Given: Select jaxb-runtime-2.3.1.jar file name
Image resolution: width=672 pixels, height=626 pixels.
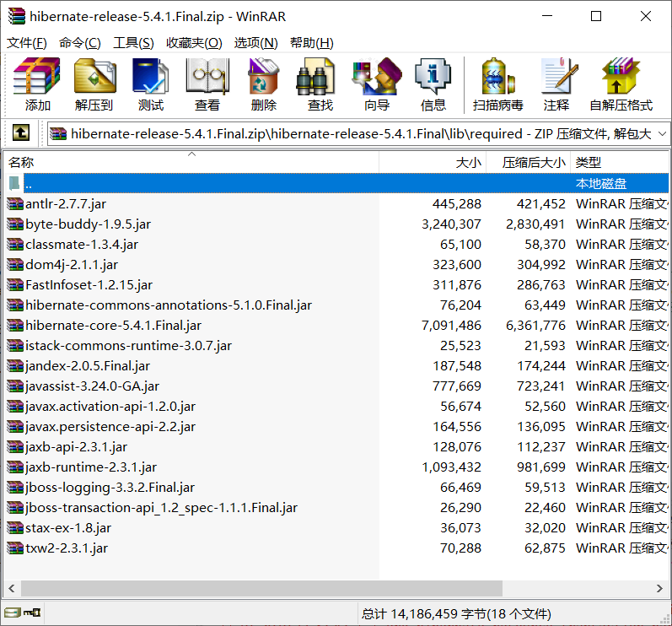Looking at the screenshot, I should pos(91,467).
